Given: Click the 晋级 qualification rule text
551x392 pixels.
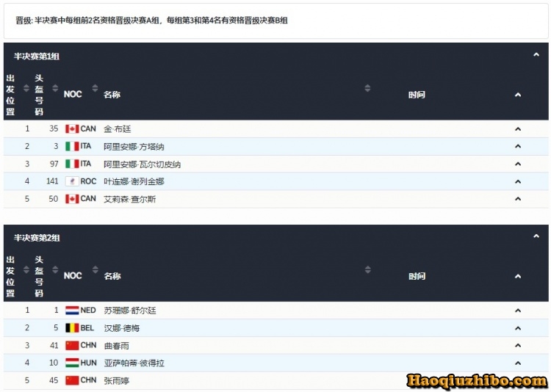Looking at the screenshot, I should (151, 21).
